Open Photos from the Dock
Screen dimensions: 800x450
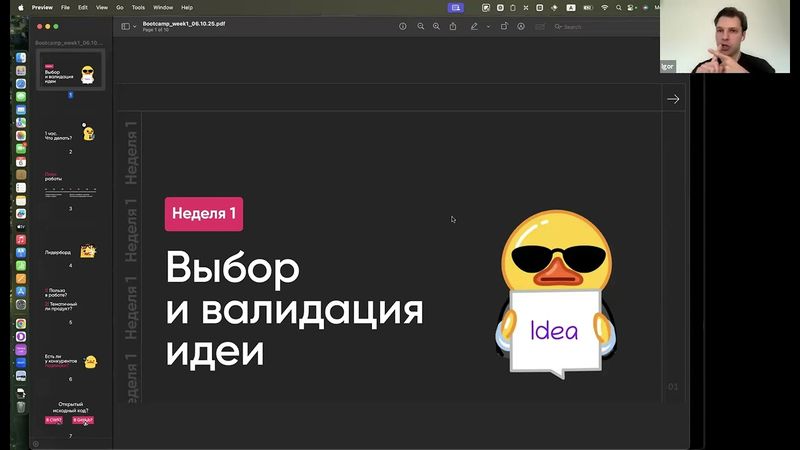[21, 135]
